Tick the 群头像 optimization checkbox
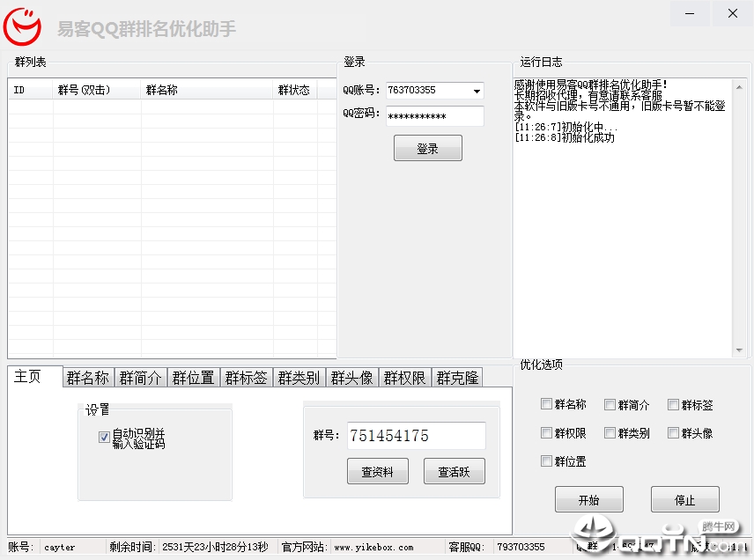The height and width of the screenshot is (560, 754). [x=673, y=432]
